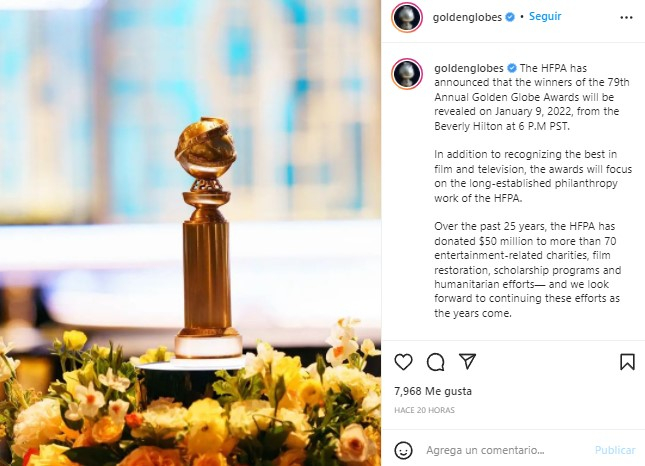Image resolution: width=645 pixels, height=466 pixels.
Task: Click the verified badge in header
Action: pos(510,17)
